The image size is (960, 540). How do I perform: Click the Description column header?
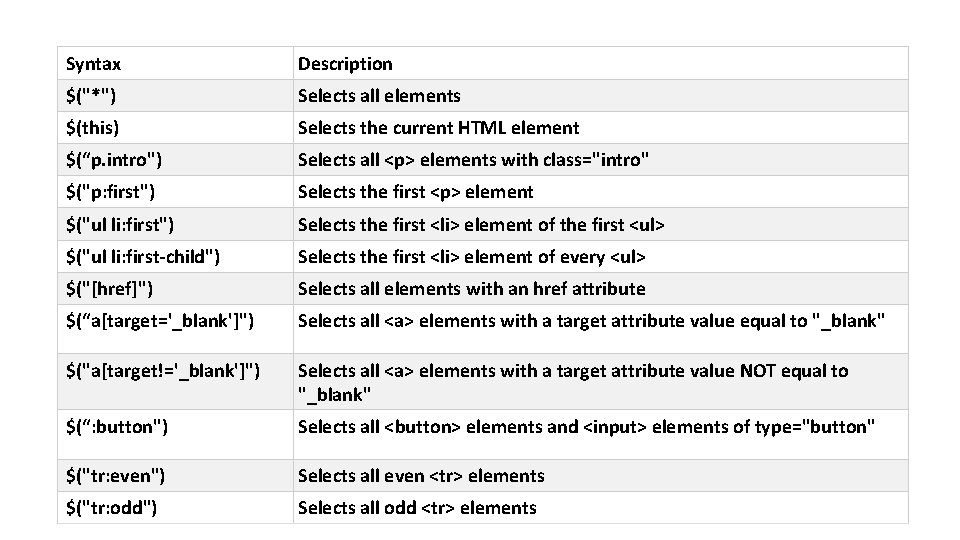tap(345, 64)
